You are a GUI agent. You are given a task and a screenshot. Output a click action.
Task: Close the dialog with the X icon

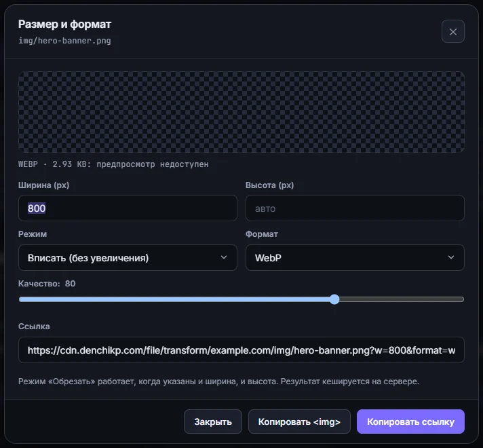453,31
